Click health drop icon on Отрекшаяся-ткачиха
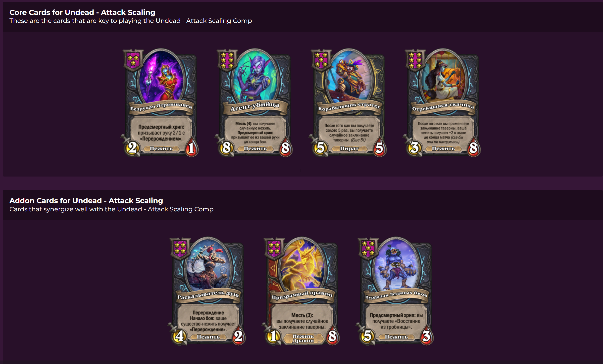Screen dimensions: 603x364 [473, 148]
